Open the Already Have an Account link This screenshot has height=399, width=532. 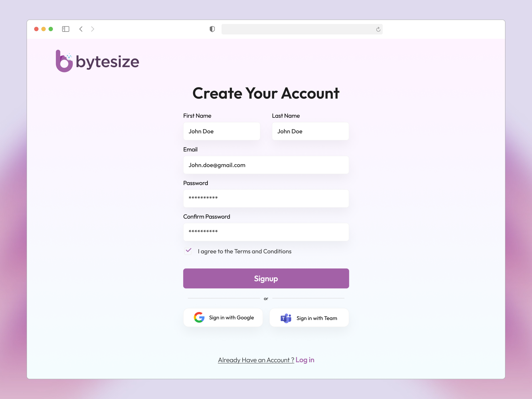click(256, 360)
